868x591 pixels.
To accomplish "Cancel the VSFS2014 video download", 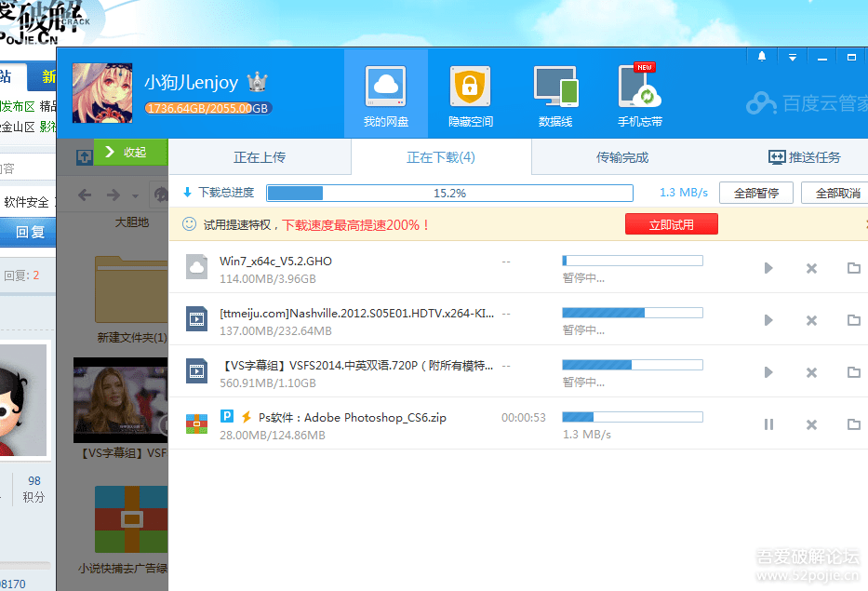I will coord(811,372).
